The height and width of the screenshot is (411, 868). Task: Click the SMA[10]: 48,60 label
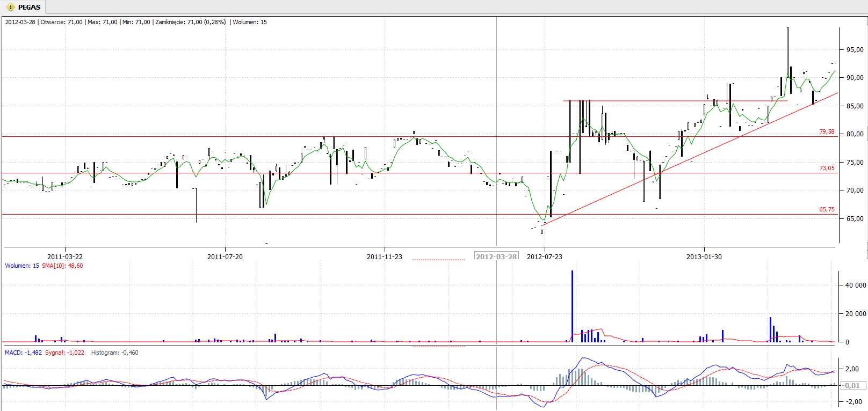(x=62, y=266)
